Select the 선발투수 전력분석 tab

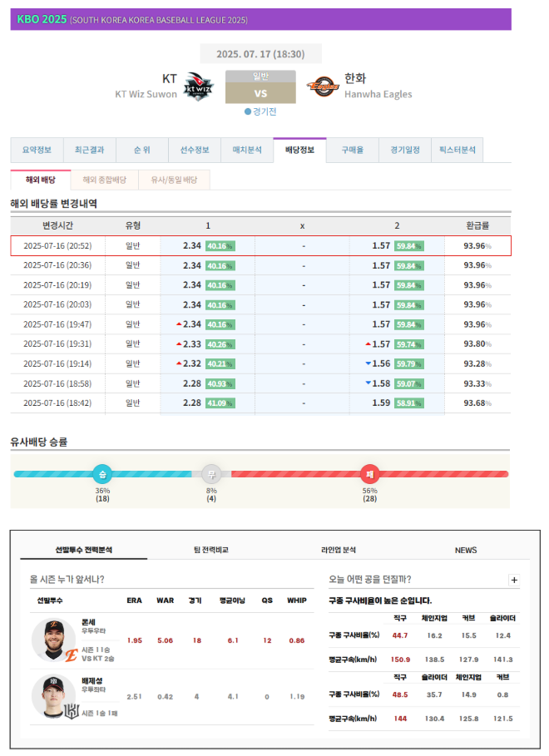pyautogui.click(x=83, y=550)
